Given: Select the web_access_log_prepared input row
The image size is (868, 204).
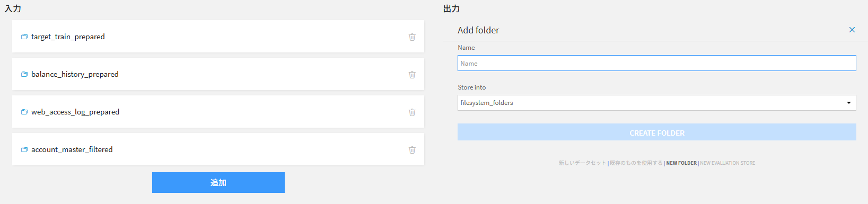Looking at the screenshot, I should point(218,112).
